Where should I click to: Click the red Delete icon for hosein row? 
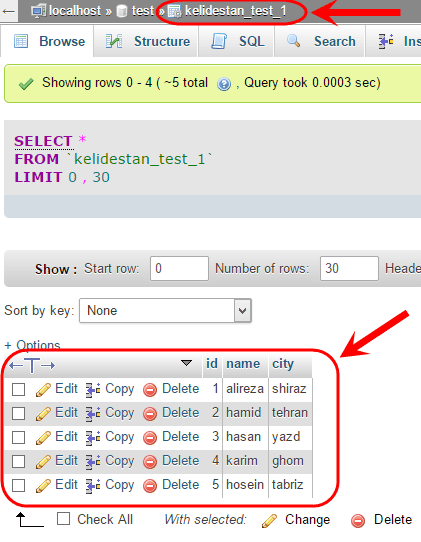coord(150,486)
